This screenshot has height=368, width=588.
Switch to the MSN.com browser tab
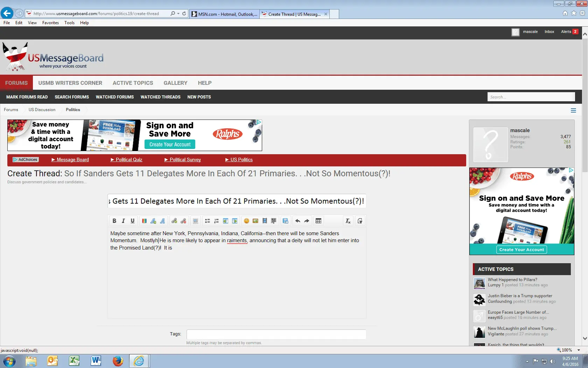tap(224, 14)
